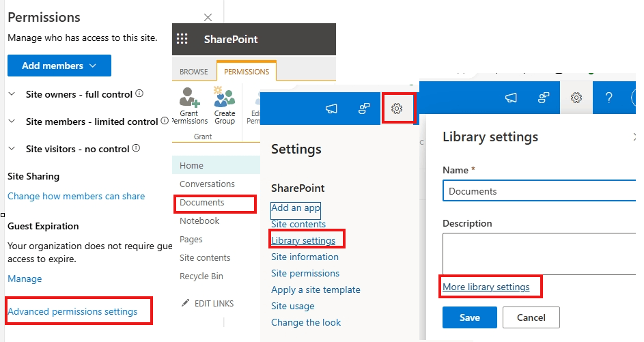Click the EDIT LINKS text
Screen dimensions: 644x342
[214, 303]
